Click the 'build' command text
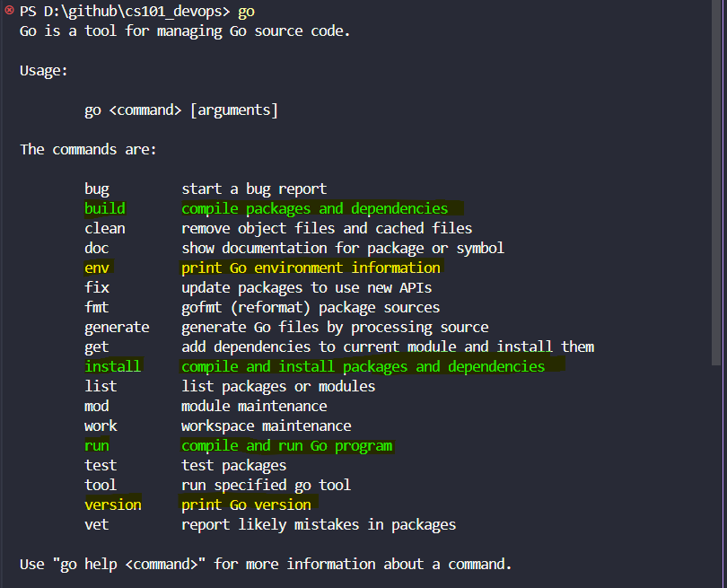The height and width of the screenshot is (588, 727). click(x=105, y=208)
